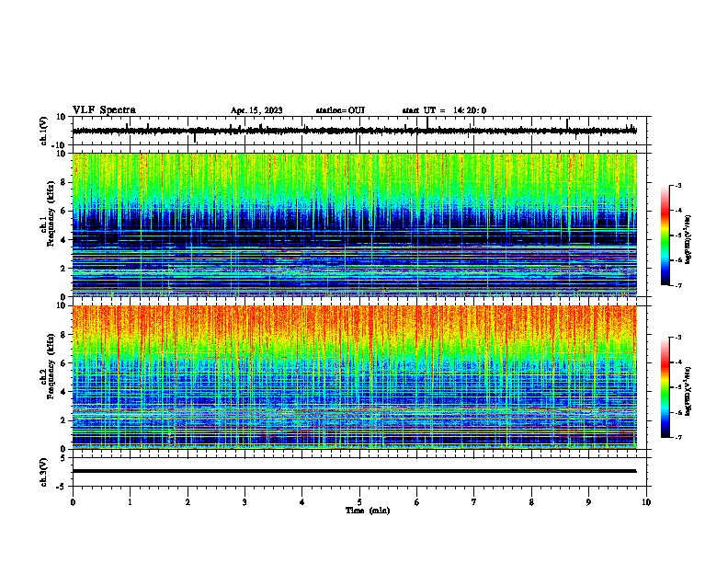This screenshot has width=728, height=563.
Task: Click time axis tick label 5
Action: coord(359,502)
